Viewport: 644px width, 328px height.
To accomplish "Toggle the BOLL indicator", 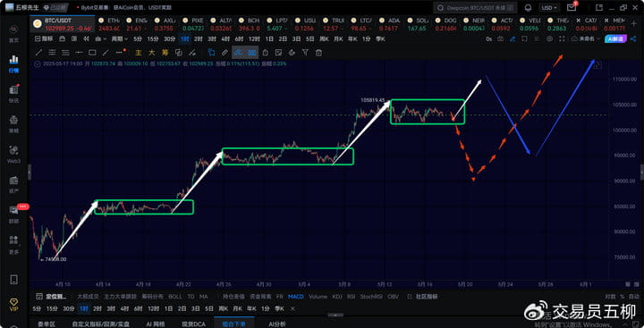I will pos(175,297).
